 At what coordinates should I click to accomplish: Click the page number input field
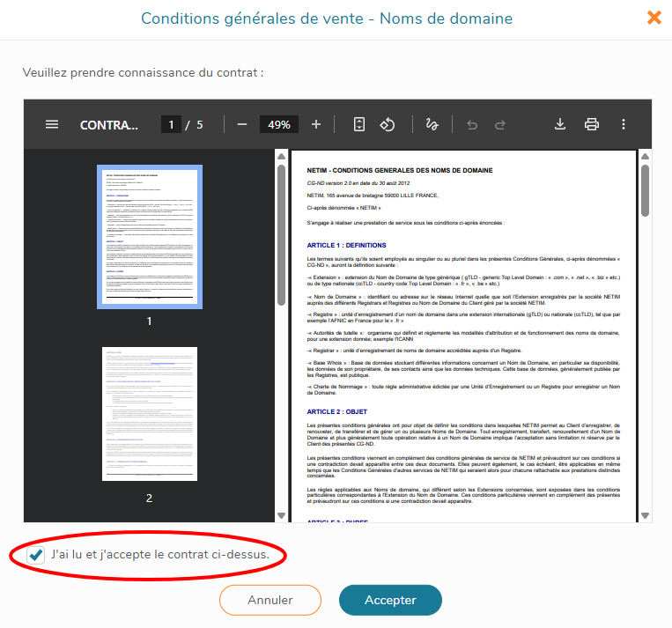coord(170,124)
